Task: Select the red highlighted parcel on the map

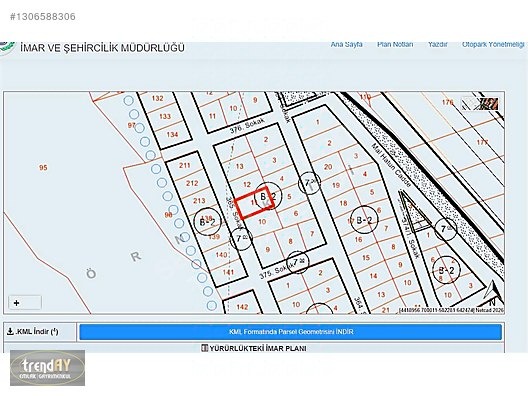Action: 254,202
